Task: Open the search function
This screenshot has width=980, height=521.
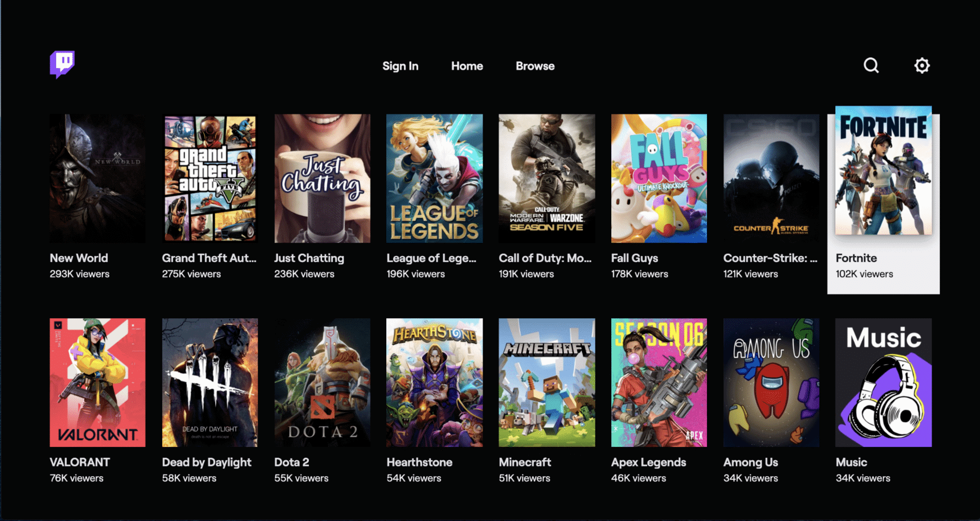Action: (x=871, y=65)
